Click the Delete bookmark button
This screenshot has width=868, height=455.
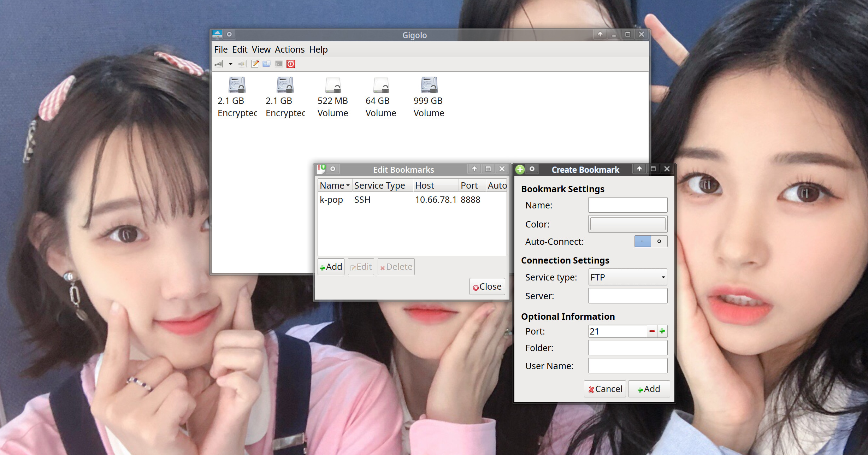click(396, 267)
